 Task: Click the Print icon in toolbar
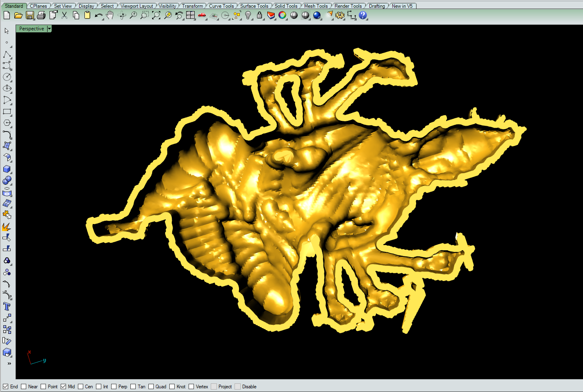41,16
